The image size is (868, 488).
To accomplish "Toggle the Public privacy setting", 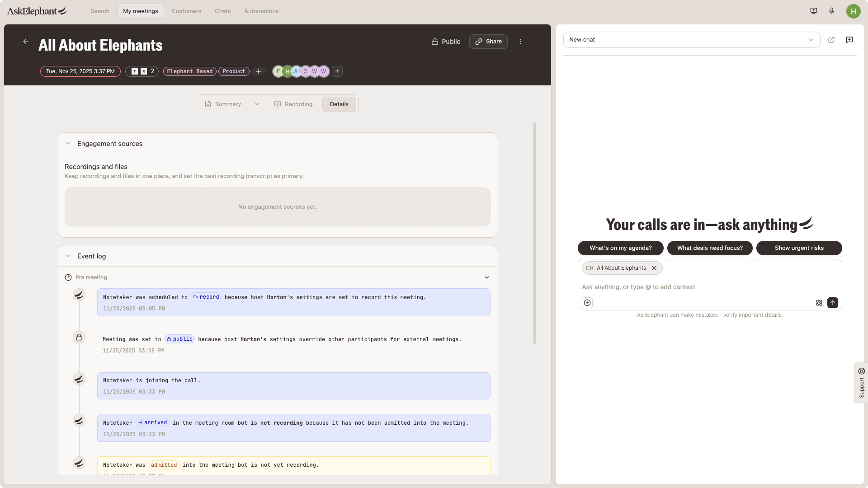I will point(446,42).
